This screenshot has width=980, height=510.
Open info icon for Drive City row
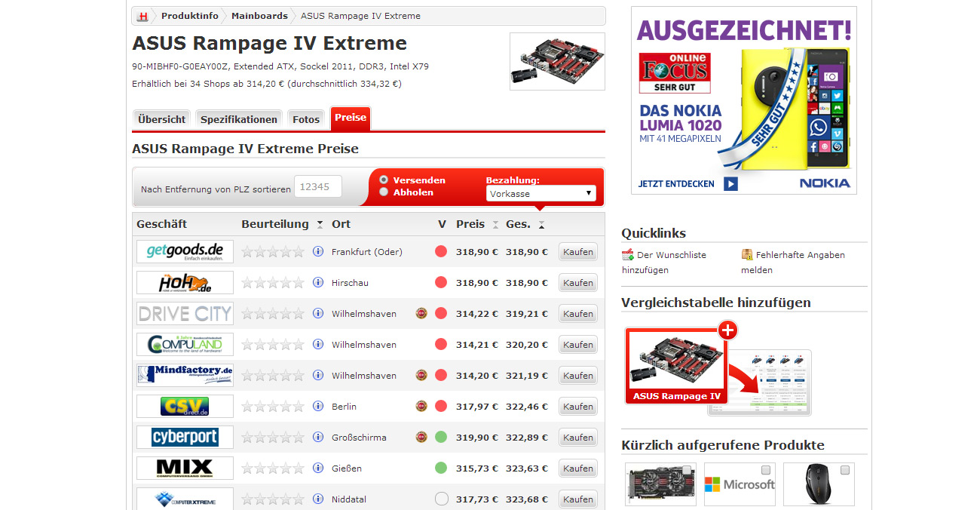point(318,313)
